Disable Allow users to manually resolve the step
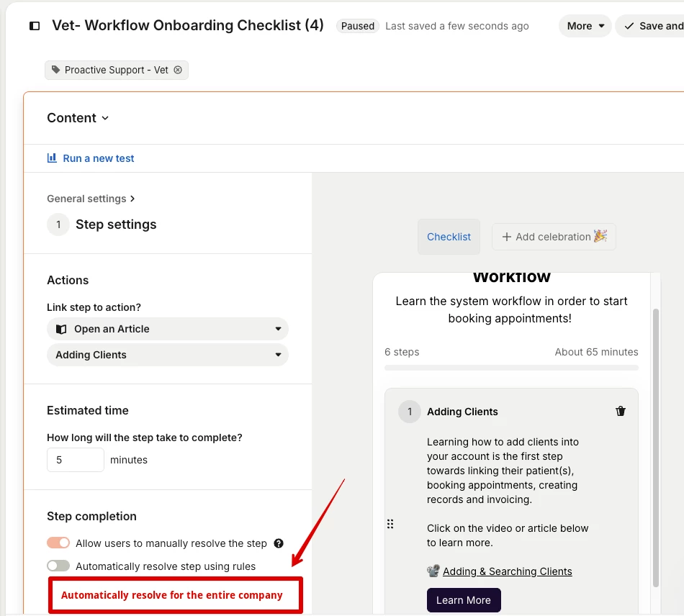Image resolution: width=684 pixels, height=616 pixels. tap(58, 543)
